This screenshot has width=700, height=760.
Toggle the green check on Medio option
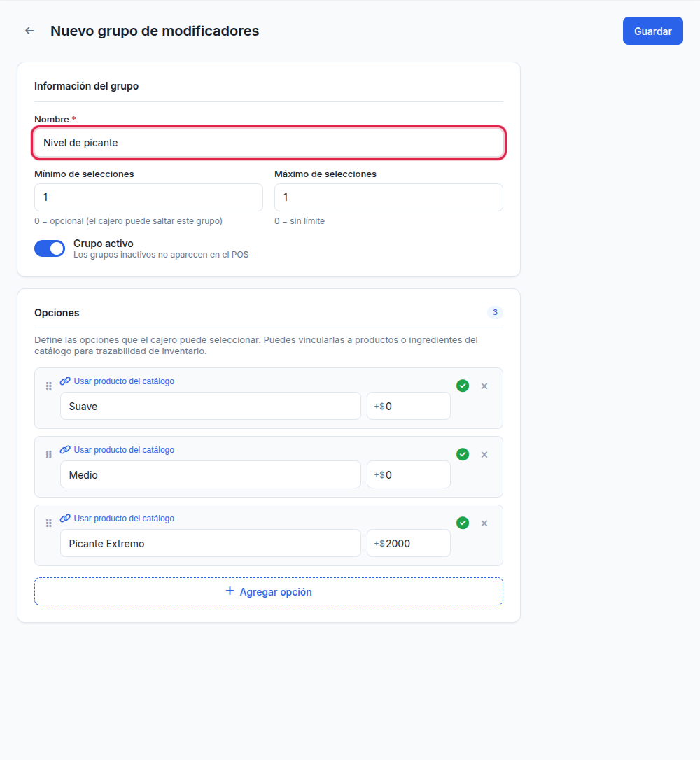(463, 454)
